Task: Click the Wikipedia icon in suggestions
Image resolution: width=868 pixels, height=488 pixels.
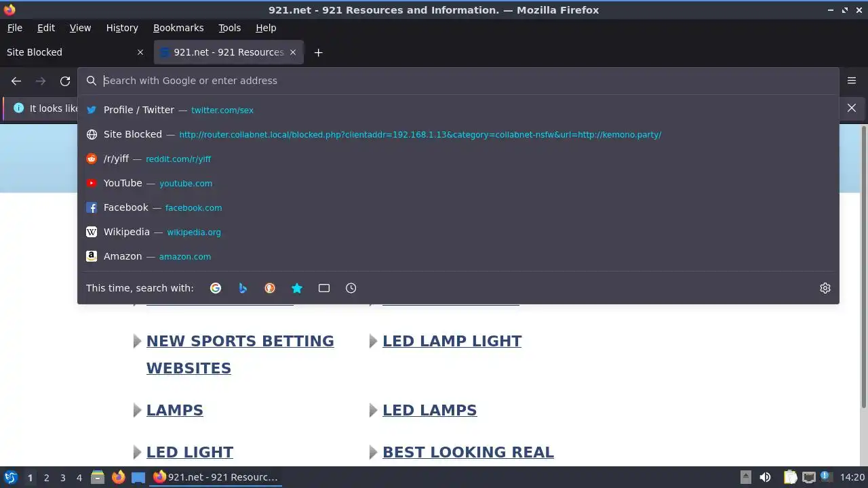Action: (92, 232)
